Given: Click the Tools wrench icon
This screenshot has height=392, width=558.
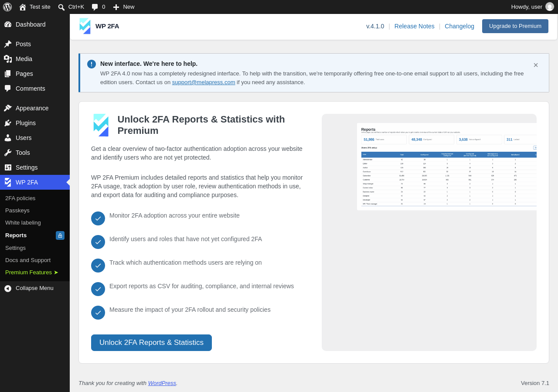Looking at the screenshot, I should tap(8, 153).
